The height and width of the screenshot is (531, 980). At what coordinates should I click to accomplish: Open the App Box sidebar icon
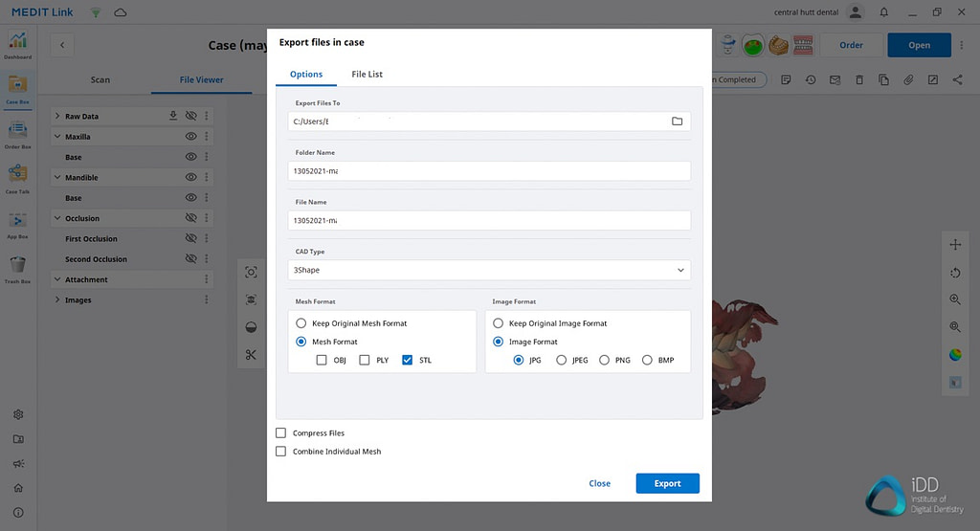[17, 222]
